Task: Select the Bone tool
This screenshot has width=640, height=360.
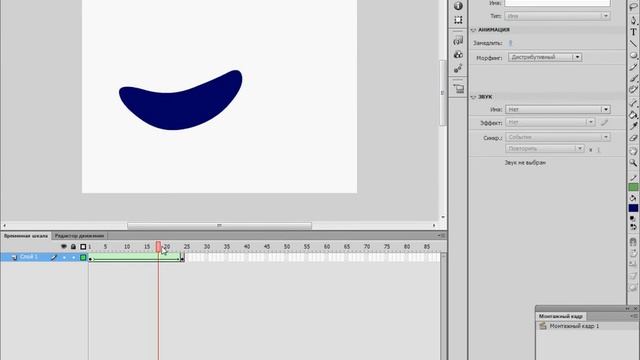Action: [x=633, y=103]
